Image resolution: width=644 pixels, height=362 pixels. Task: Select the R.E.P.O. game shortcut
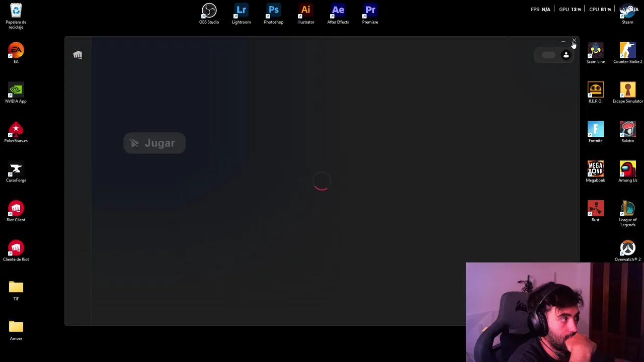(596, 93)
